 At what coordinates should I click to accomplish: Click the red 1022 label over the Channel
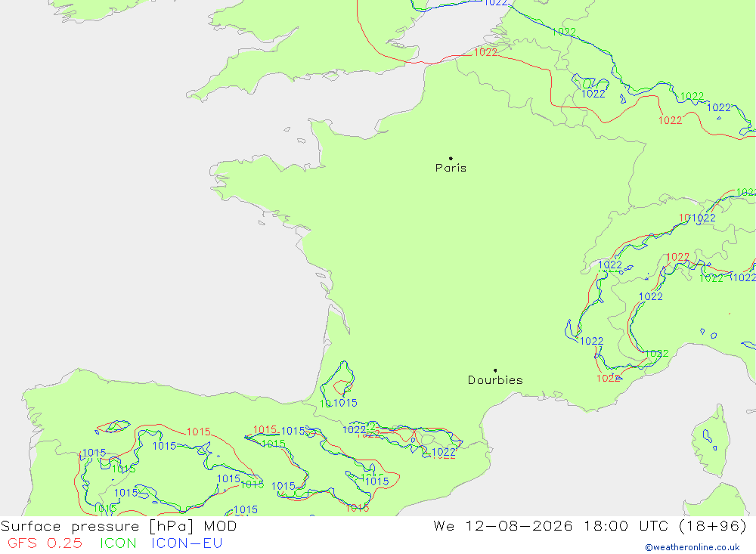coord(485,52)
